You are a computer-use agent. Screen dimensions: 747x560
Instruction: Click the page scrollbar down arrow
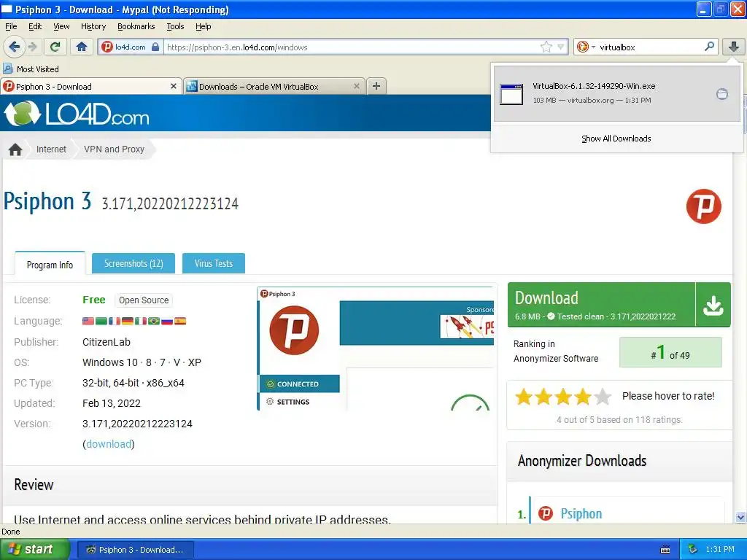point(740,517)
